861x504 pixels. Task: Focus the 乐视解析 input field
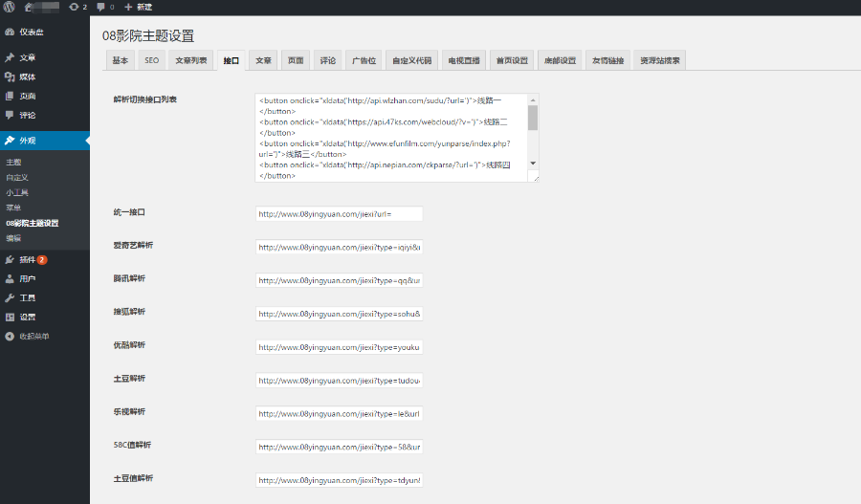pyautogui.click(x=339, y=414)
